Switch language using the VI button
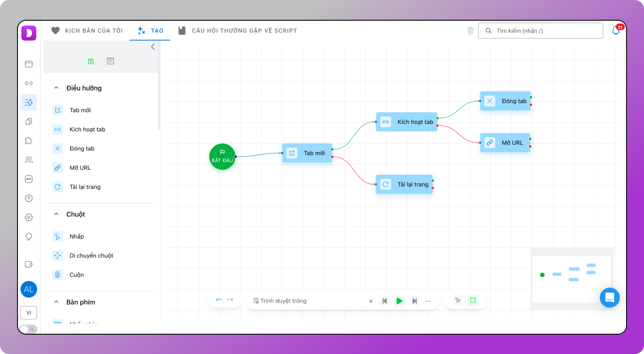The height and width of the screenshot is (354, 644). pos(29,313)
